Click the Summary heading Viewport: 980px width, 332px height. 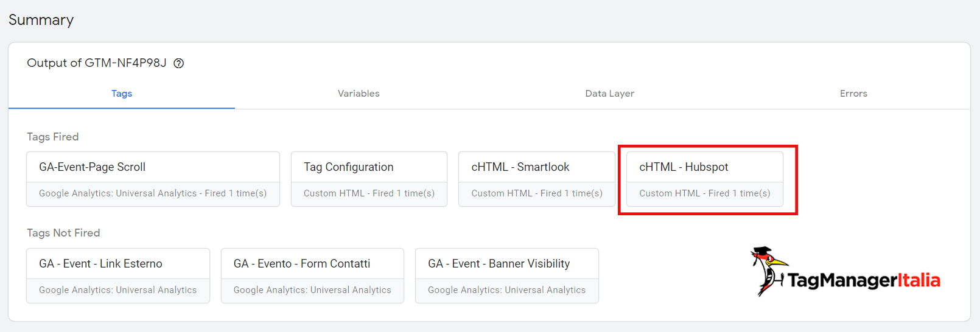coord(41,20)
